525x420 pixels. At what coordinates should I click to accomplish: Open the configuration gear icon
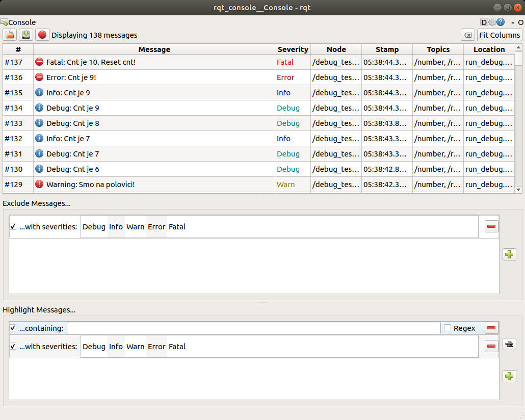tap(492, 22)
